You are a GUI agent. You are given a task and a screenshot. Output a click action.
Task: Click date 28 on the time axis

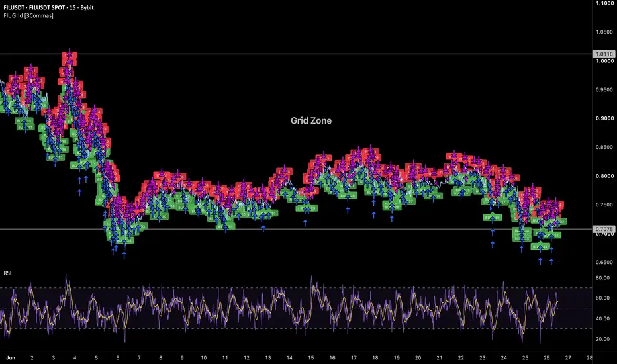[x=589, y=357]
